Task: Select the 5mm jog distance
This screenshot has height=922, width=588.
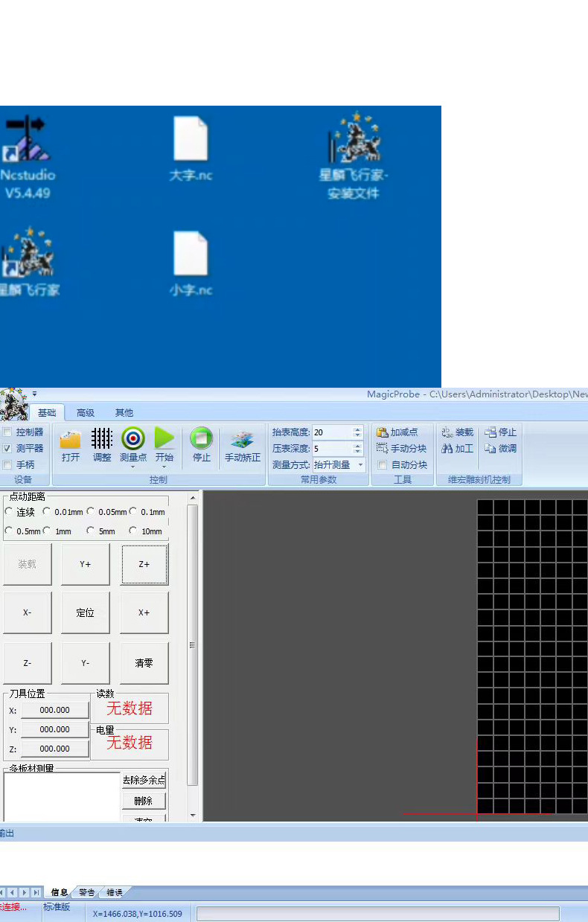Action: (91, 531)
